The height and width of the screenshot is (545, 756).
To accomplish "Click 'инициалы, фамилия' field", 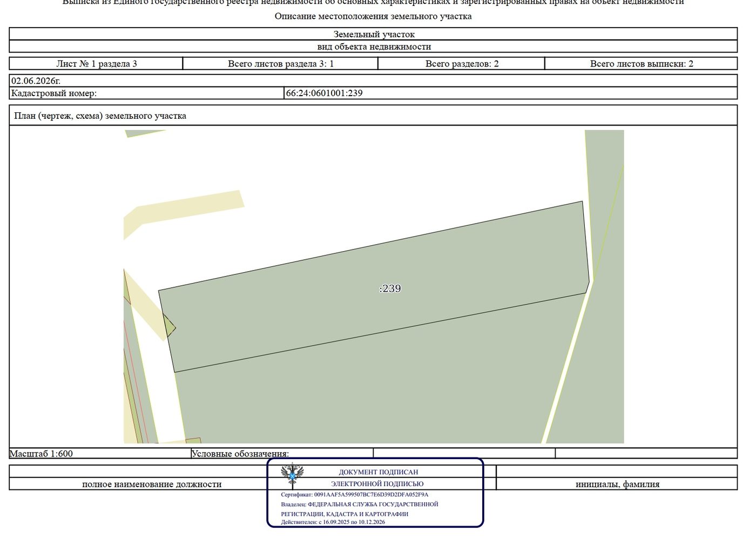I will tap(617, 484).
